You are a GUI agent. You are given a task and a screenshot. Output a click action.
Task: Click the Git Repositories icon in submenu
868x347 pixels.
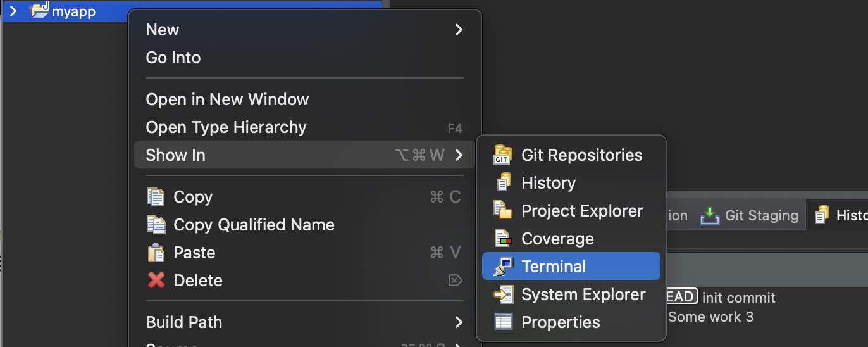[502, 155]
